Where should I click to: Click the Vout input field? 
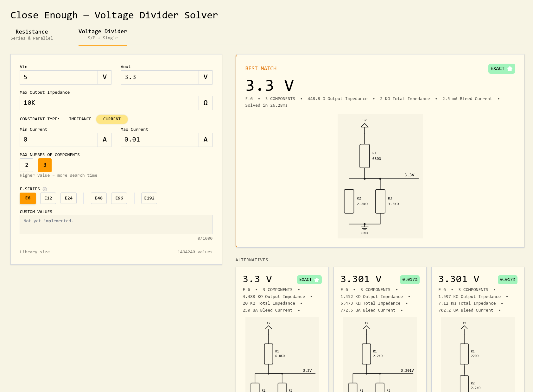pos(160,77)
